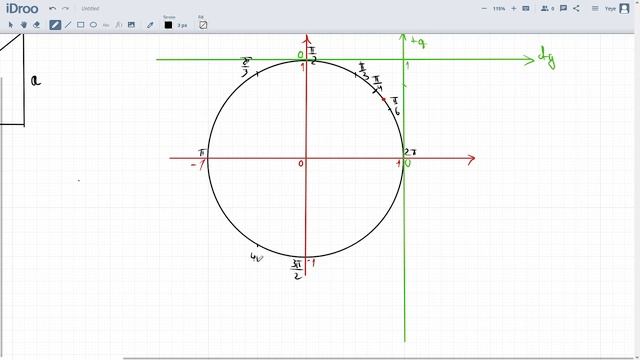640x360 pixels.
Task: Open the boards/pages panel icon
Action: pos(526,9)
